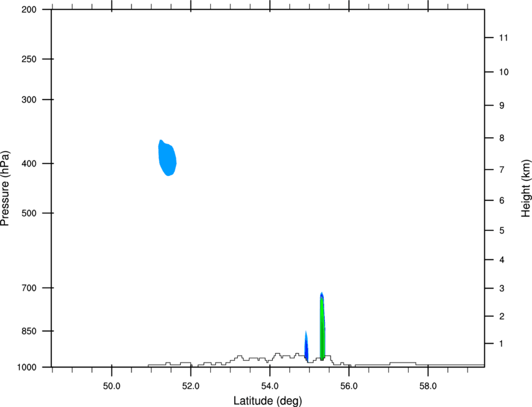Click the 52.0 latitude tick label
The width and height of the screenshot is (532, 407).
pos(191,386)
